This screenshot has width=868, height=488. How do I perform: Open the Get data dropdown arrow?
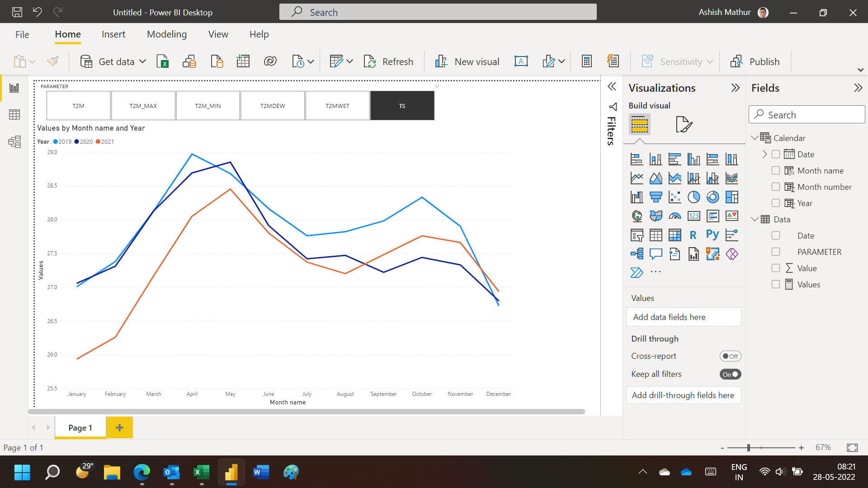142,61
